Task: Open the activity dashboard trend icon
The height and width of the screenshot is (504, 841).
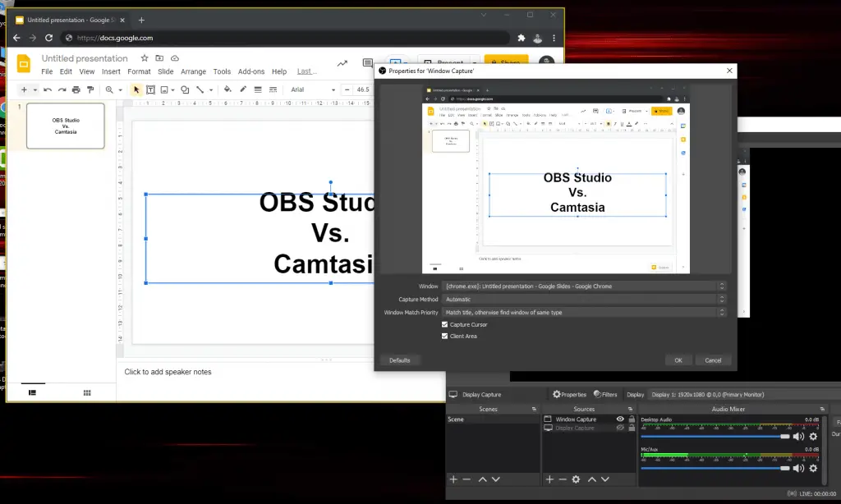Action: [342, 63]
